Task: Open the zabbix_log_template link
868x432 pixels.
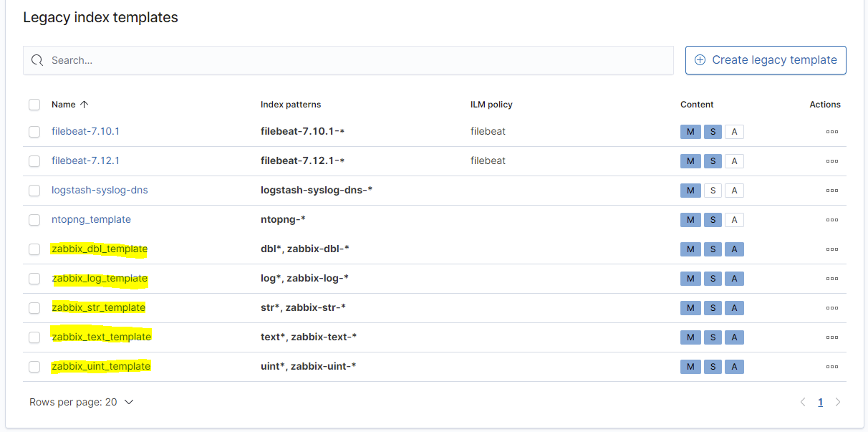Action: click(100, 279)
